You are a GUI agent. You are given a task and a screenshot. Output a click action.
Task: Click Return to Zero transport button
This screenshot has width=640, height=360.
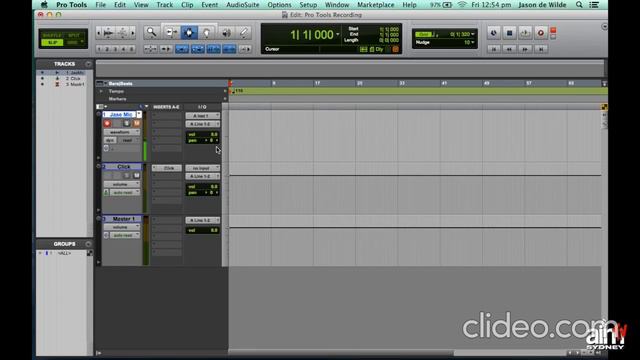tap(493, 49)
